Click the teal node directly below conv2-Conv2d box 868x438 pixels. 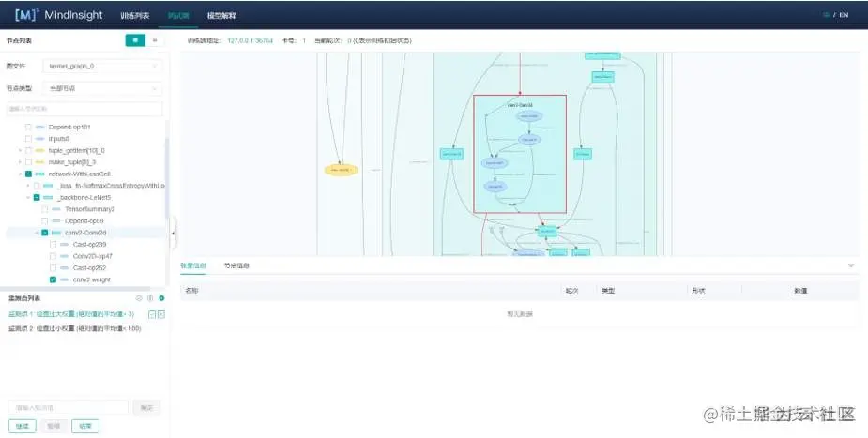tap(547, 231)
